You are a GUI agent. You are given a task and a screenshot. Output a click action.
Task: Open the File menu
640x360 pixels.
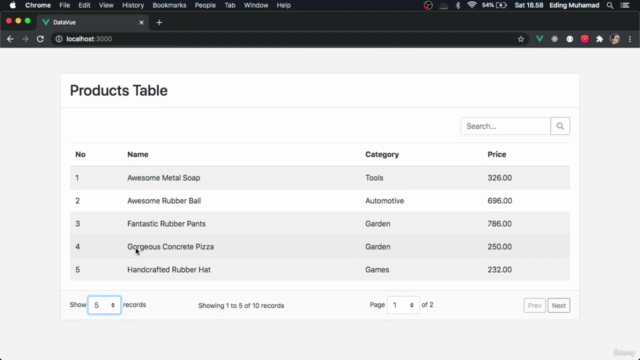coord(64,5)
